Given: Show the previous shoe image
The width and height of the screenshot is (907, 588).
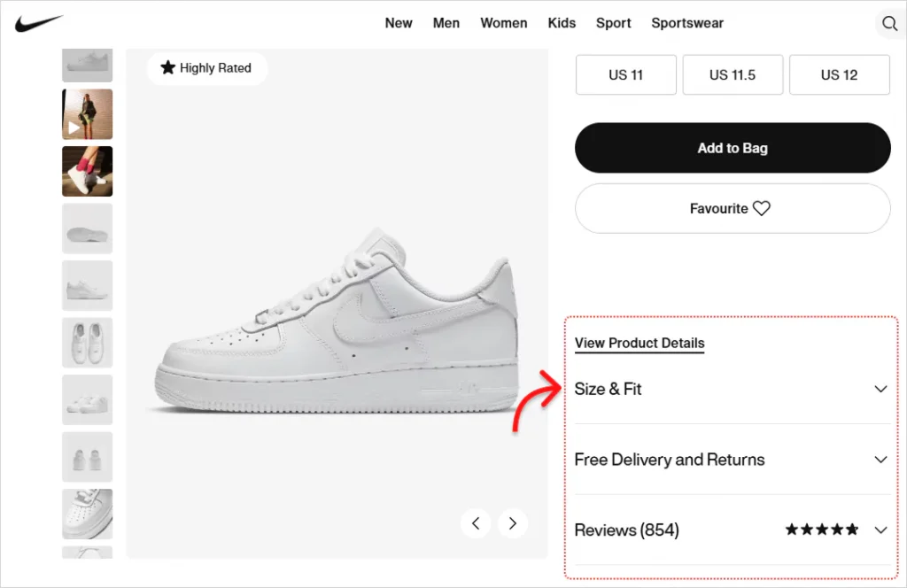Looking at the screenshot, I should (476, 523).
